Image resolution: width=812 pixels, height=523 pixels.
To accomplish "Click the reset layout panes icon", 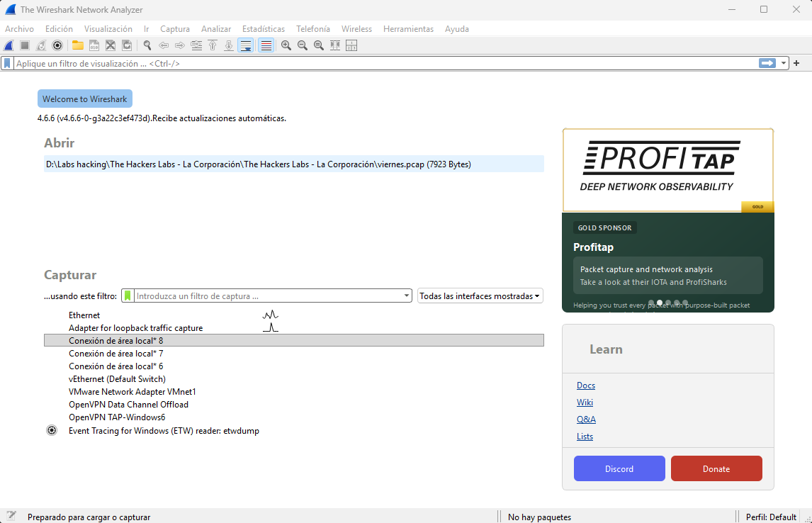I will [351, 45].
